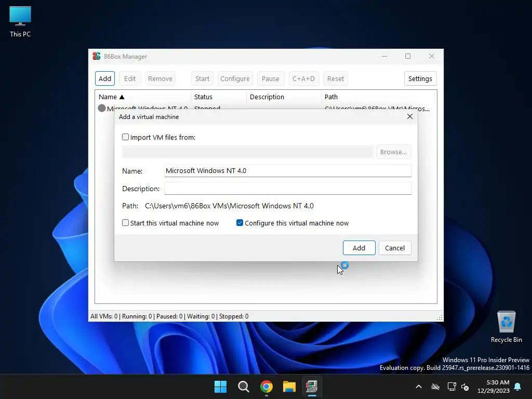Open the Windows Start menu
This screenshot has height=399, width=532.
tap(220, 387)
